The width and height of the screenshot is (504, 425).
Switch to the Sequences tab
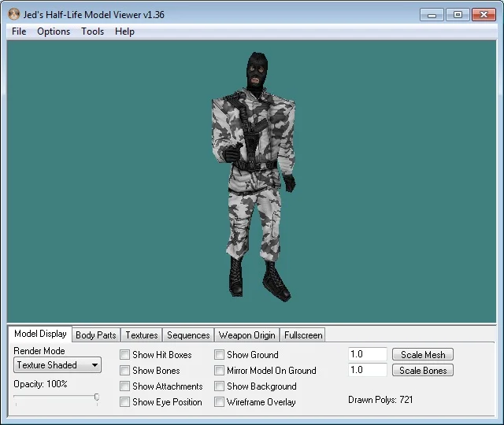188,335
